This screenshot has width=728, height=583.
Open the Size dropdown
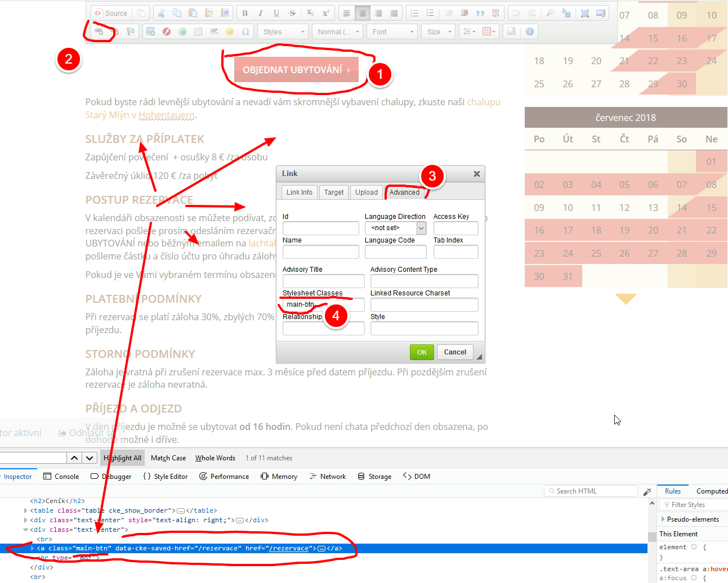[x=438, y=32]
